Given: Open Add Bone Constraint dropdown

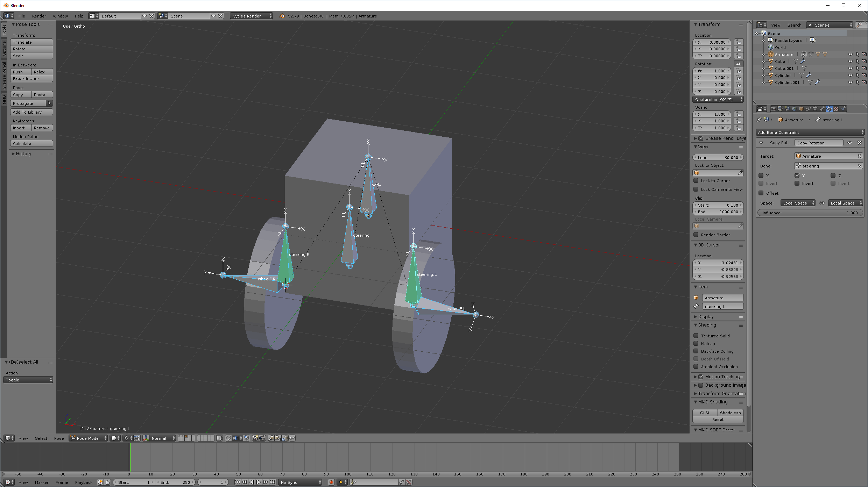Looking at the screenshot, I should click(x=810, y=132).
